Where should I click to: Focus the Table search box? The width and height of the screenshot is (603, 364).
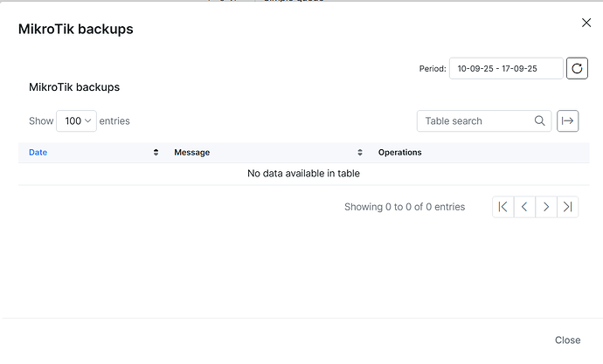click(476, 121)
